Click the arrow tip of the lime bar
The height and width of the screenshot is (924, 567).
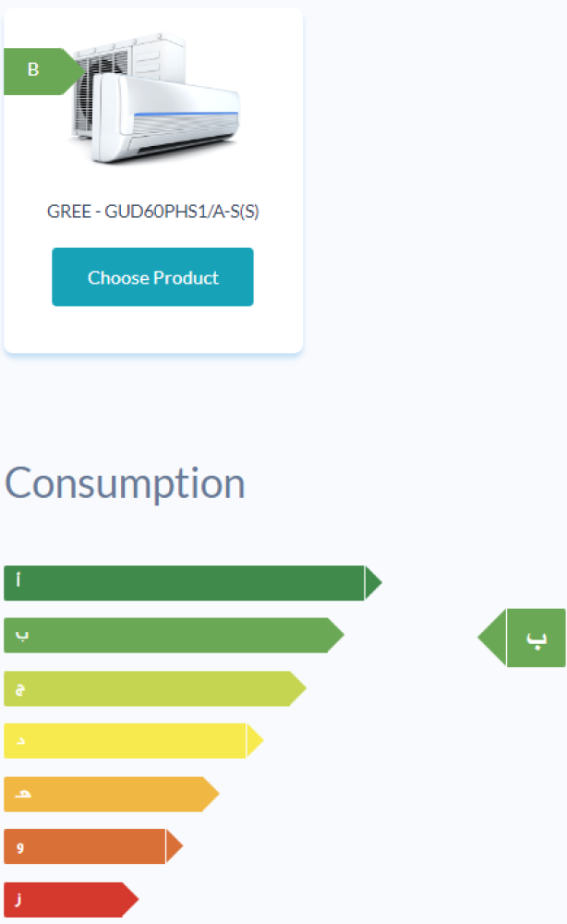click(297, 688)
